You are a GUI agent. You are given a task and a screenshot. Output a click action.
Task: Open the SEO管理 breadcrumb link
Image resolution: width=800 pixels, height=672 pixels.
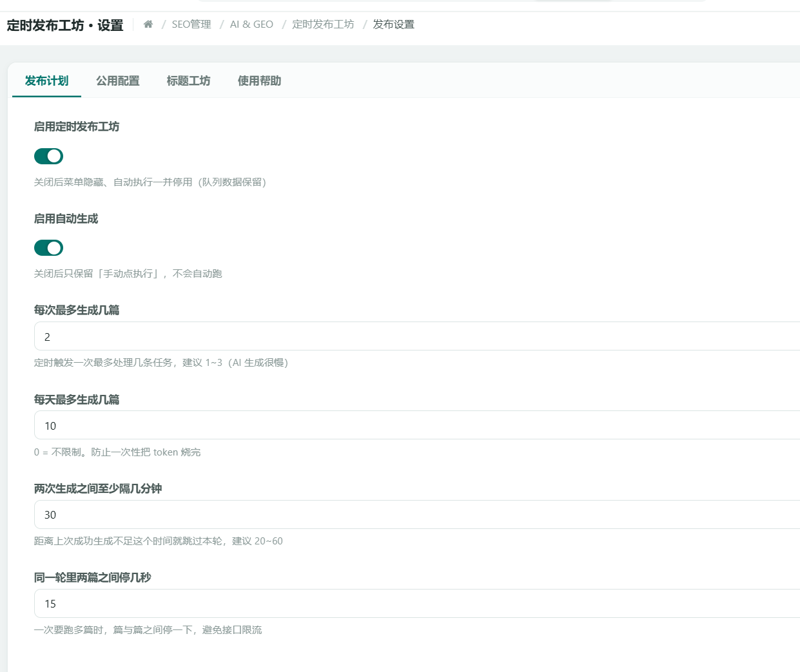(191, 24)
